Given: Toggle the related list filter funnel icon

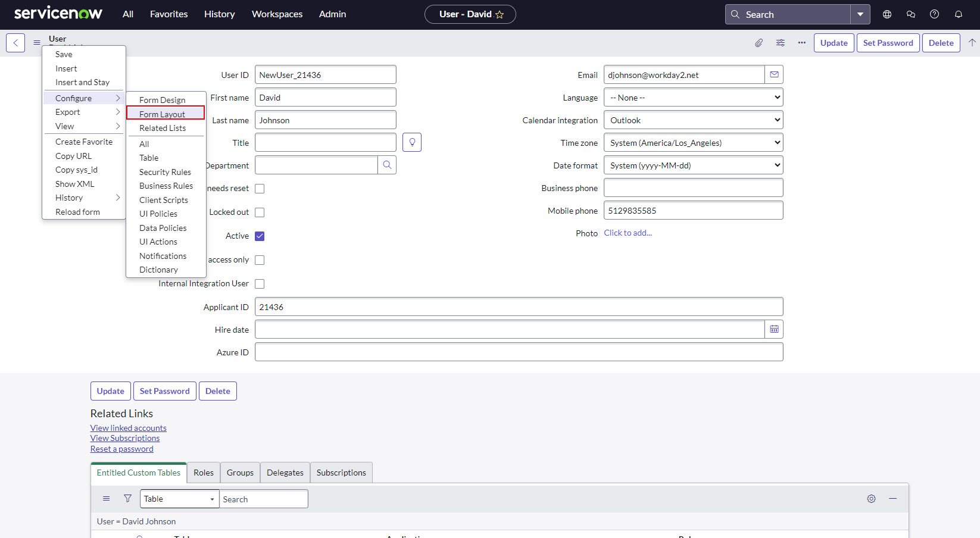Looking at the screenshot, I should (127, 499).
